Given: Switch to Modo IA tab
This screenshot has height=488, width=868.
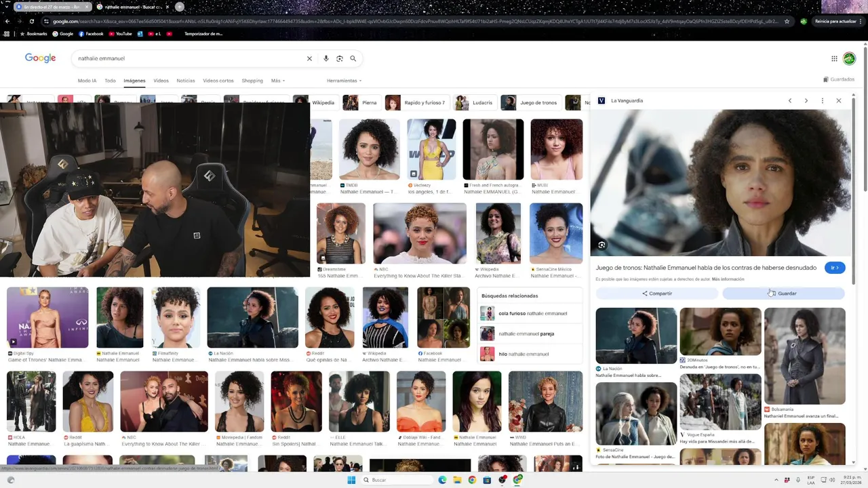Looking at the screenshot, I should (x=87, y=81).
